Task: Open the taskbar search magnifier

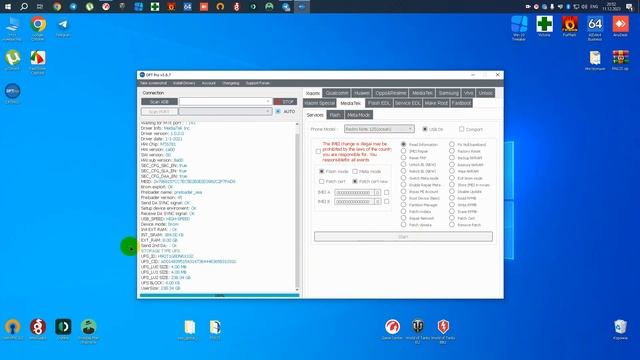Action: (24, 7)
